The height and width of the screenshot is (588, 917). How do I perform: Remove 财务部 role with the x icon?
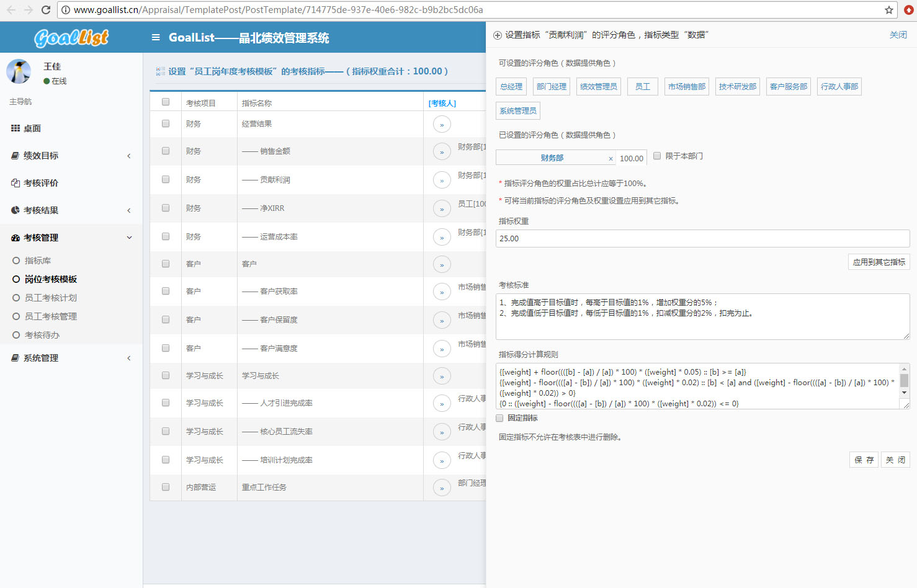pyautogui.click(x=611, y=159)
